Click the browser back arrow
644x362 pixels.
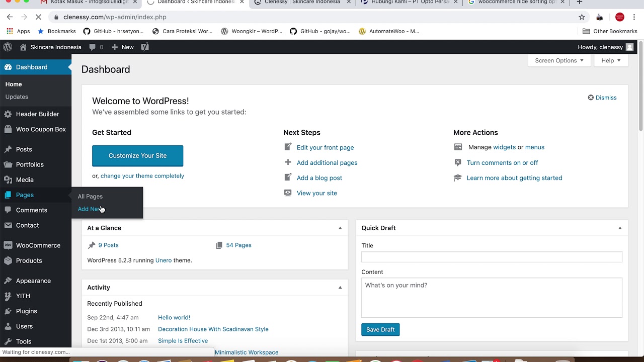click(x=10, y=17)
